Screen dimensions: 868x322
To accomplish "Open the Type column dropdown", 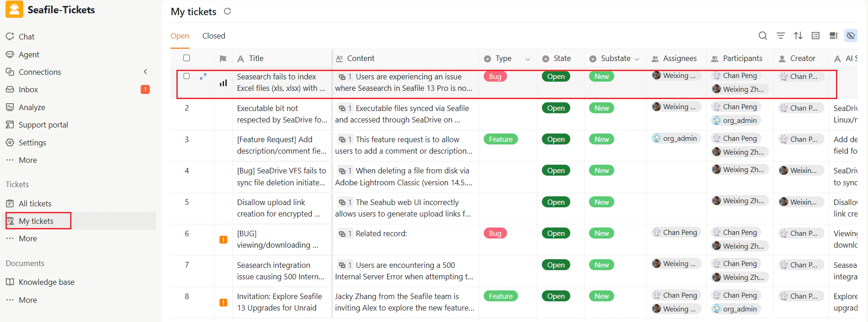I will (x=528, y=59).
